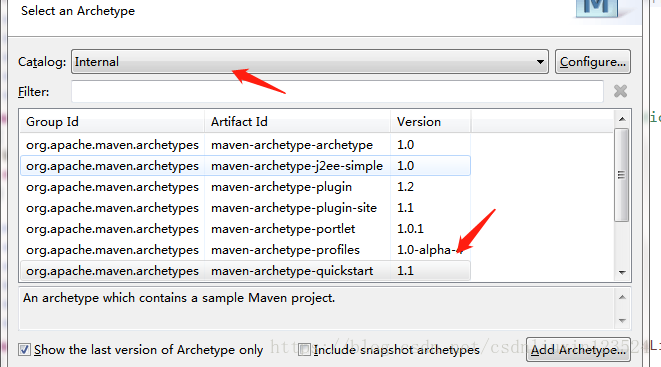Click the description box's scroll up arrow
The height and width of the screenshot is (367, 661).
point(622,297)
